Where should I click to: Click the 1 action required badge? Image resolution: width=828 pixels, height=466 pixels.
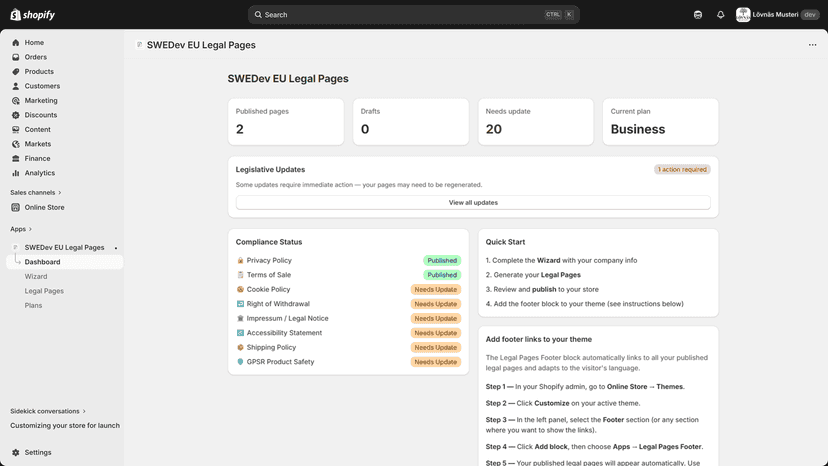(682, 170)
